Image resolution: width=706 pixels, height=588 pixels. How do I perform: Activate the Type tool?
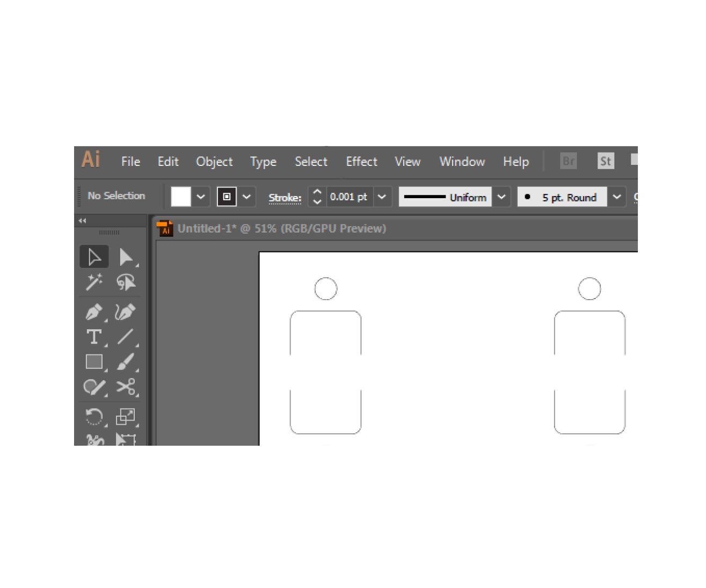coord(94,337)
